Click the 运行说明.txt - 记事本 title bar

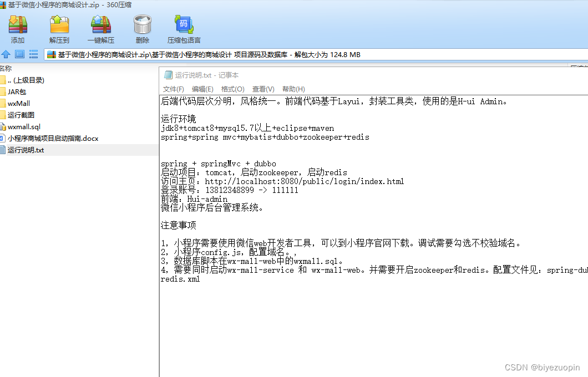373,75
